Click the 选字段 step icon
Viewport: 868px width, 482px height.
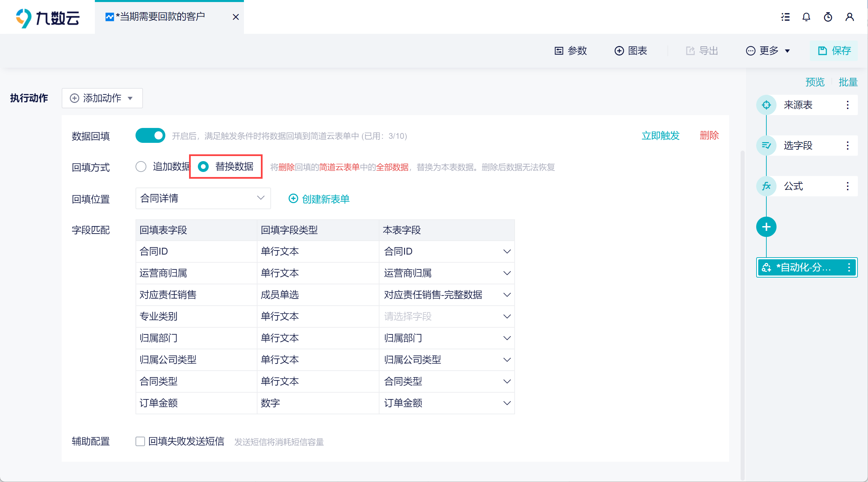click(x=766, y=146)
